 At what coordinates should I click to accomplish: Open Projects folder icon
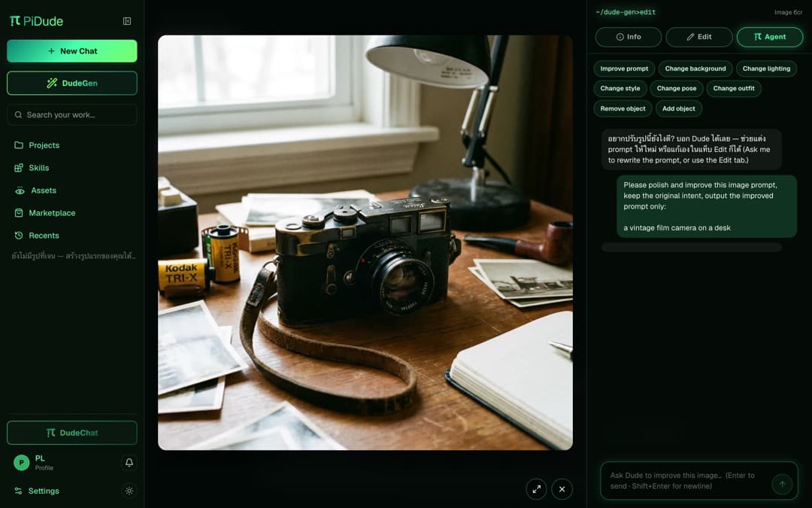point(19,145)
